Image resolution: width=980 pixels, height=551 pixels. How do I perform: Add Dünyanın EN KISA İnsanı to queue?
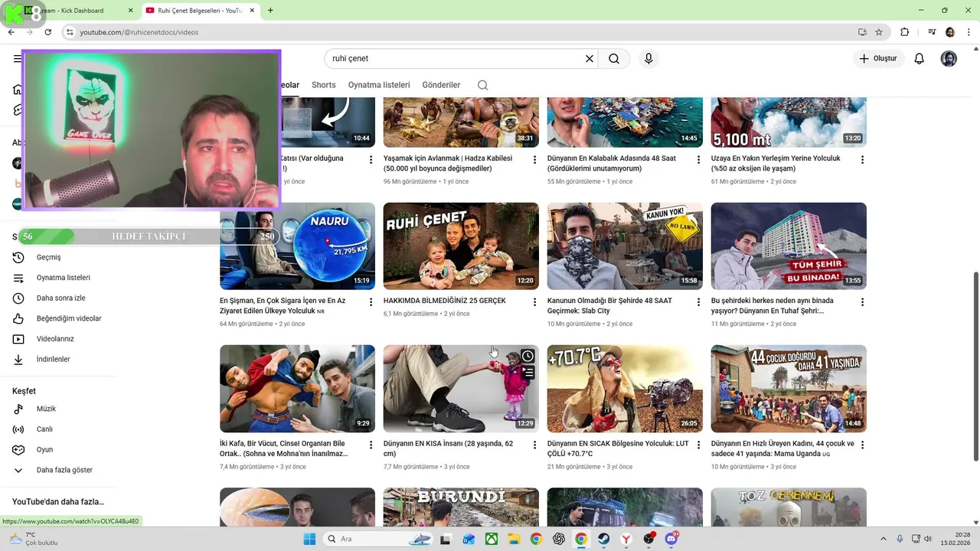(528, 373)
